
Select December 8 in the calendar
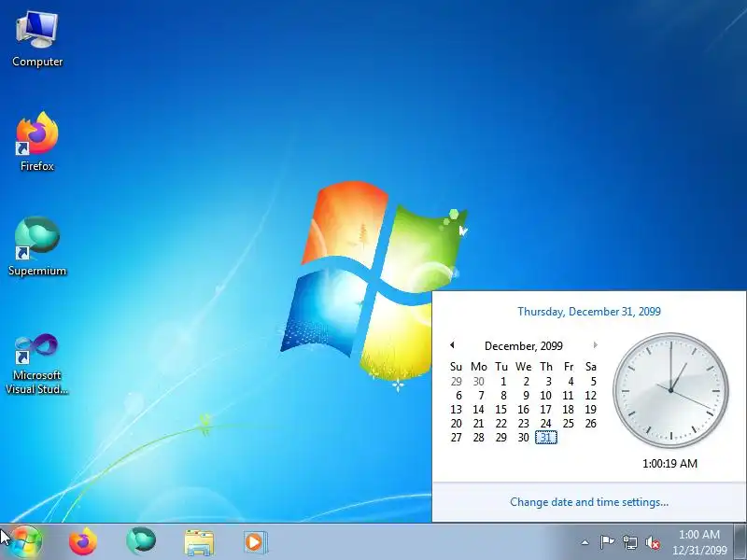tap(503, 395)
